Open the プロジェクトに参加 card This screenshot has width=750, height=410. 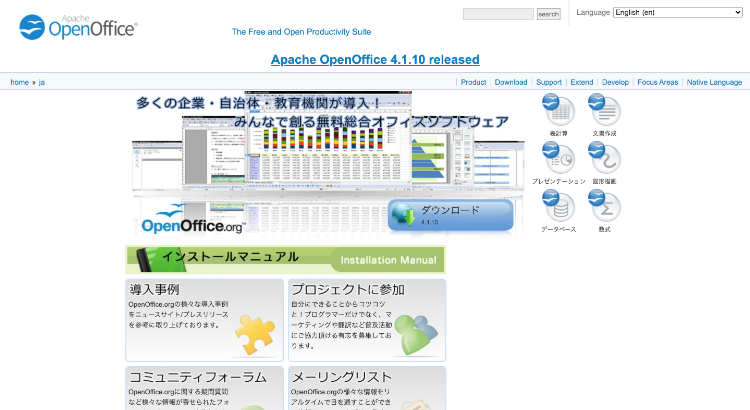[367, 320]
